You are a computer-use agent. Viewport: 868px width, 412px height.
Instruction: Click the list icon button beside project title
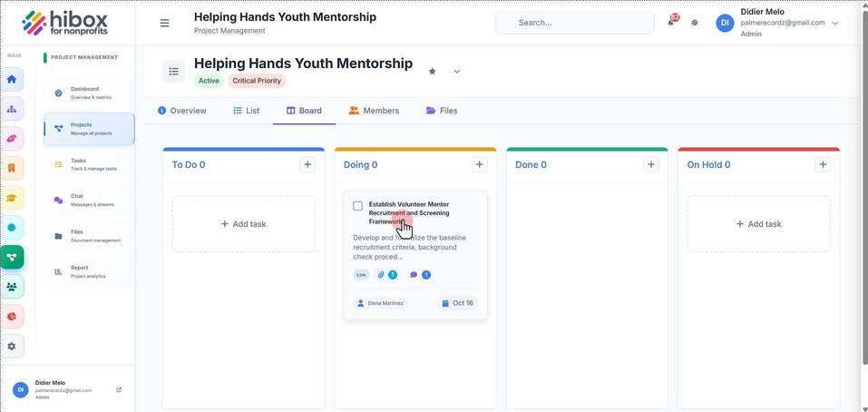tap(174, 72)
